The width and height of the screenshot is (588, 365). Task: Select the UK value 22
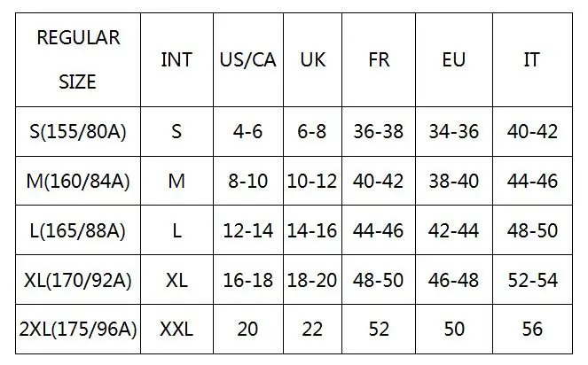click(x=313, y=330)
